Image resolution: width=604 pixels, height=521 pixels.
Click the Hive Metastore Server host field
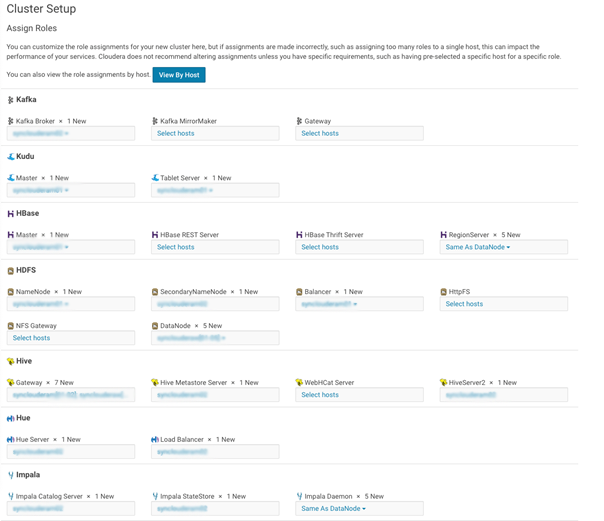click(x=215, y=395)
